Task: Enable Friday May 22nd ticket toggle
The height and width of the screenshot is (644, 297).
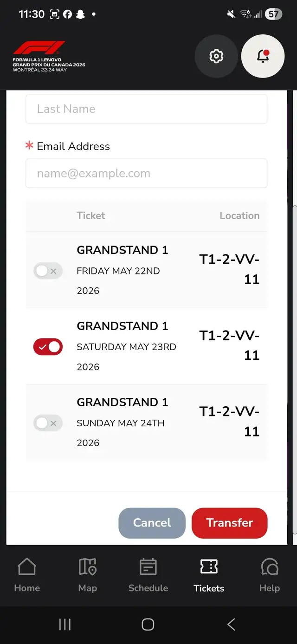Action: (48, 271)
